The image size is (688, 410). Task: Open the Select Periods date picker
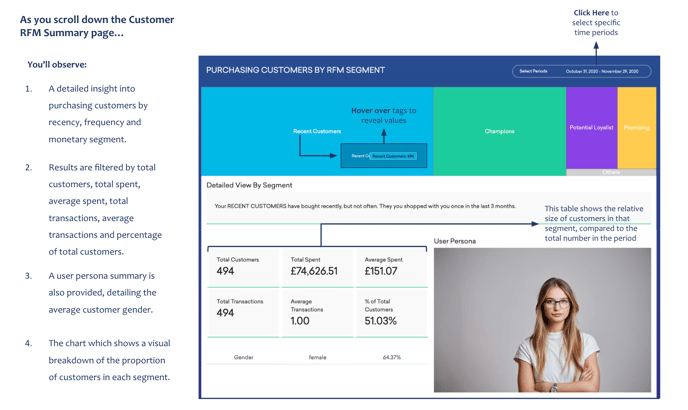(534, 71)
